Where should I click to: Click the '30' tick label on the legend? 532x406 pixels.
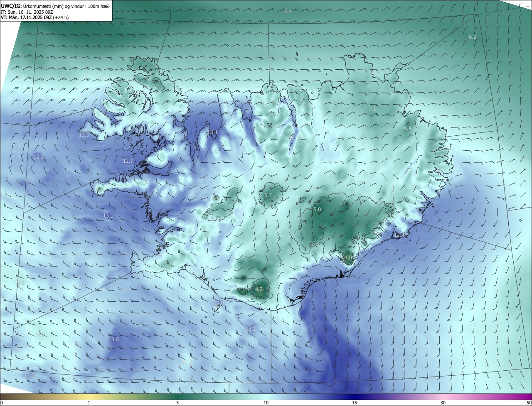pyautogui.click(x=443, y=403)
